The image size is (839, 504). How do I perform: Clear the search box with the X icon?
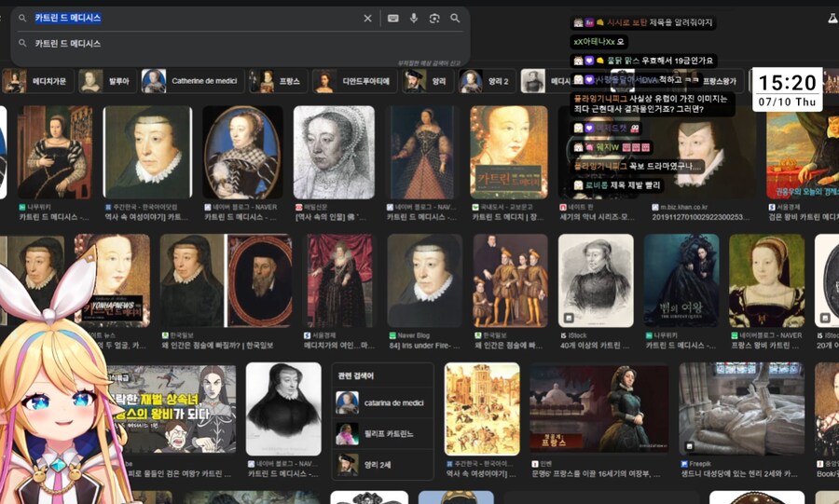(367, 19)
